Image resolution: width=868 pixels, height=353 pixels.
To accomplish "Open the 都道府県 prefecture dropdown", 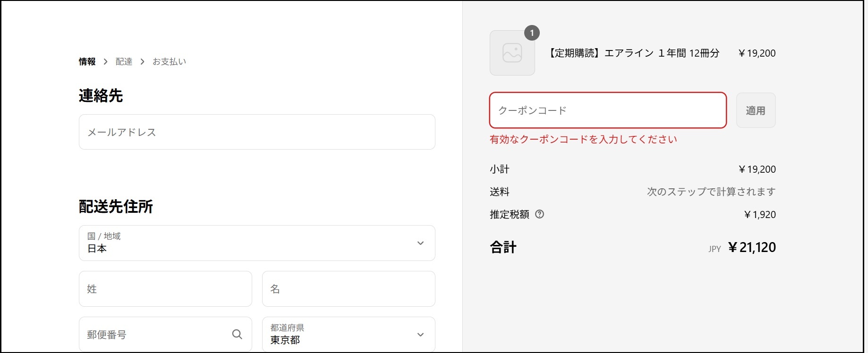I will coord(348,335).
